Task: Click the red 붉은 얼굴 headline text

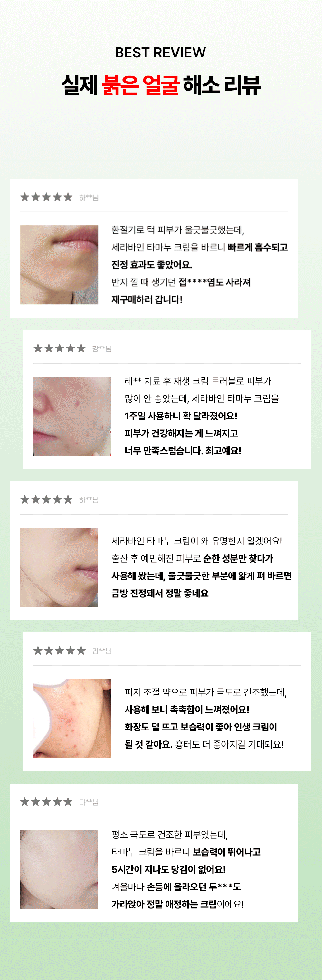Action: point(141,85)
